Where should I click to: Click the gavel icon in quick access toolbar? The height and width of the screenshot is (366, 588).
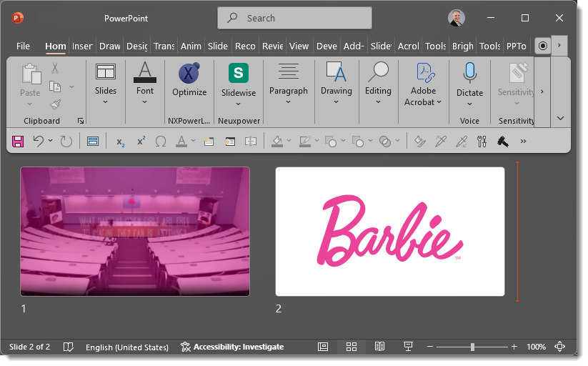[x=502, y=142]
